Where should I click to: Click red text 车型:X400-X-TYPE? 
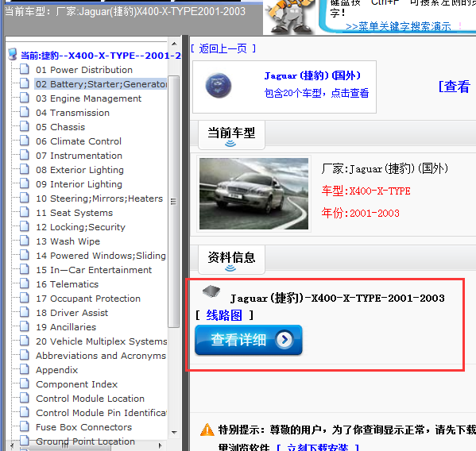click(x=366, y=191)
